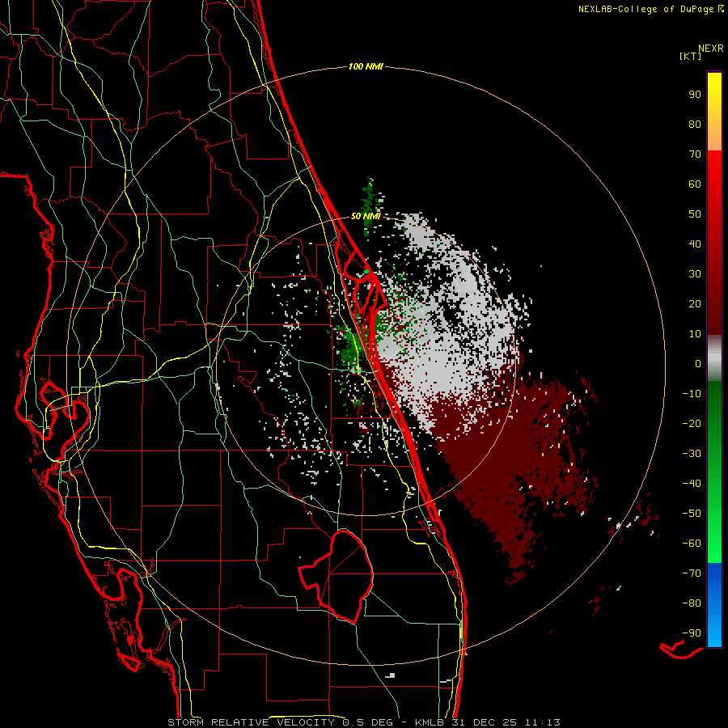Screen dimensions: 728x728
Task: Click the KT units label above the color scale
Action: click(x=691, y=56)
